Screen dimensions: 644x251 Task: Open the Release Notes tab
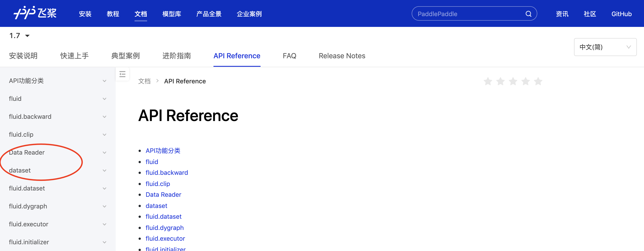tap(342, 56)
